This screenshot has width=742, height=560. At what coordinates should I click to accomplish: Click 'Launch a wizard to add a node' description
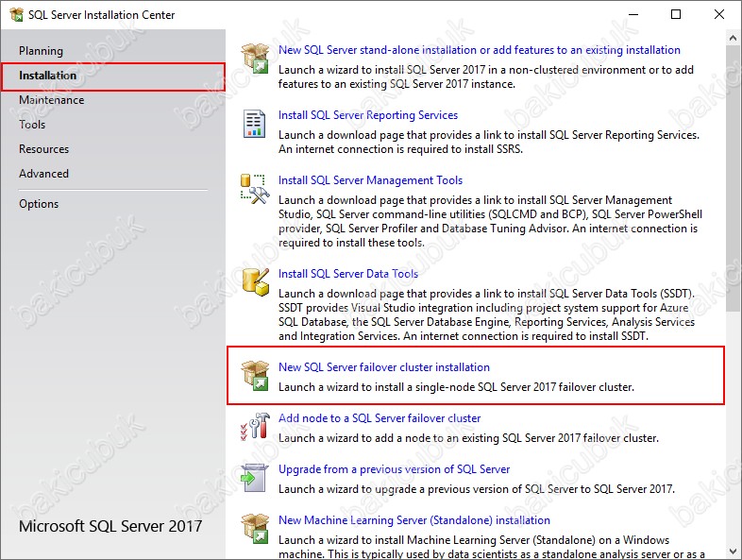tap(468, 438)
